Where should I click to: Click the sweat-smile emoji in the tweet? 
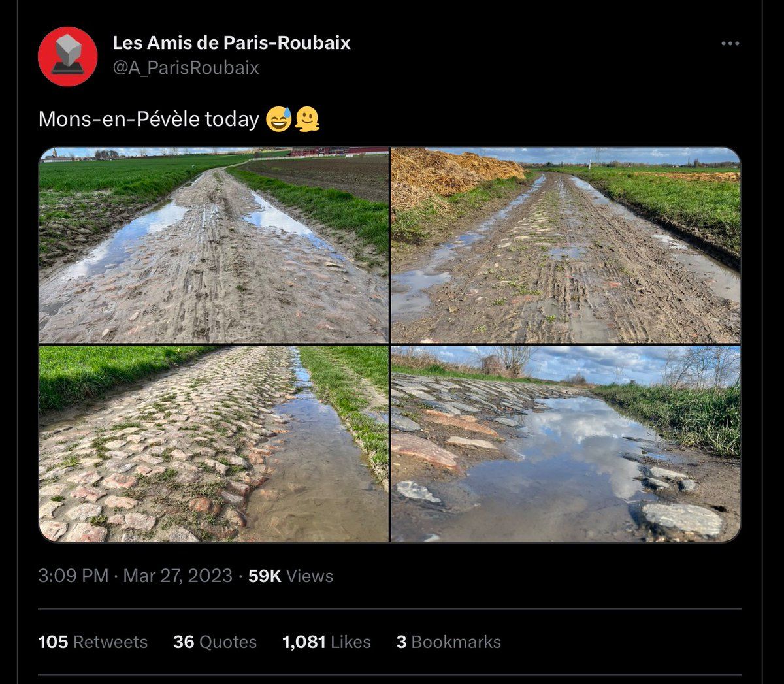278,120
